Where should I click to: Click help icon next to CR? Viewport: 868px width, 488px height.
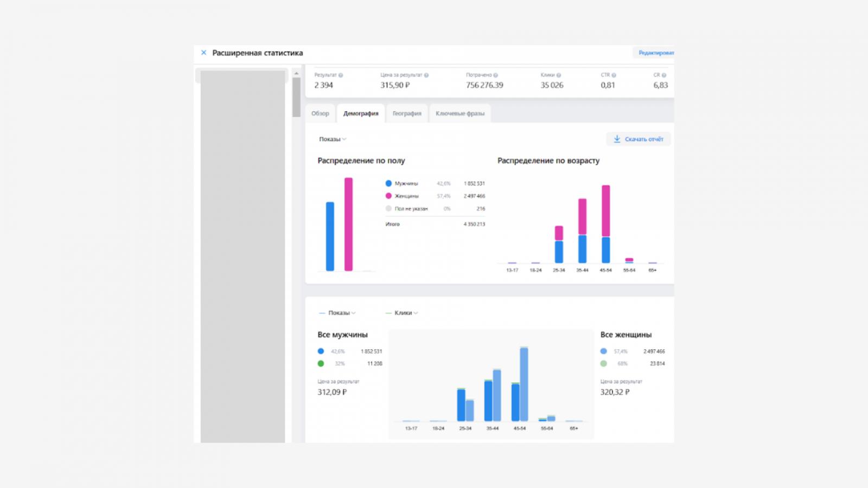click(664, 75)
